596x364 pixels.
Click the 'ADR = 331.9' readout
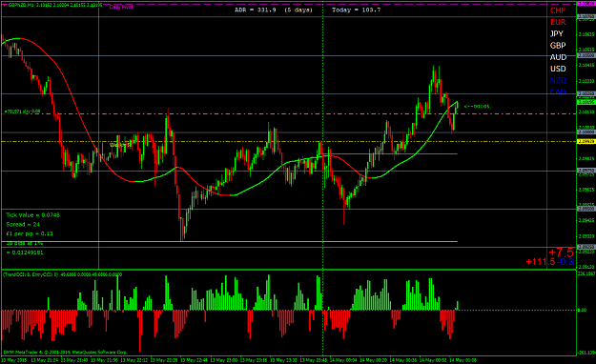(x=255, y=10)
